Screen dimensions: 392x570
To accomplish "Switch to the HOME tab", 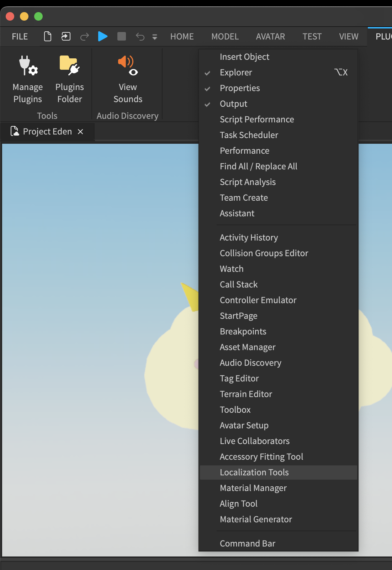I will click(x=182, y=37).
